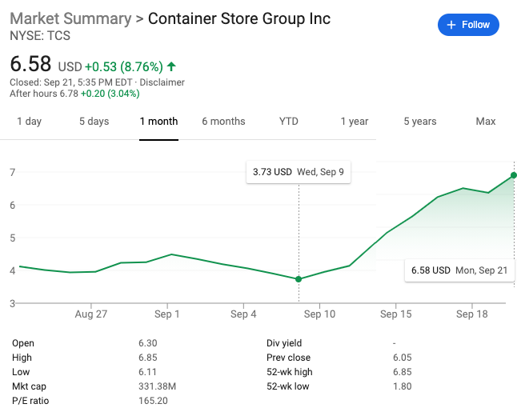Screen dimensions: 517x420
Task: Switch to the 5 years tab
Action: pyautogui.click(x=420, y=122)
